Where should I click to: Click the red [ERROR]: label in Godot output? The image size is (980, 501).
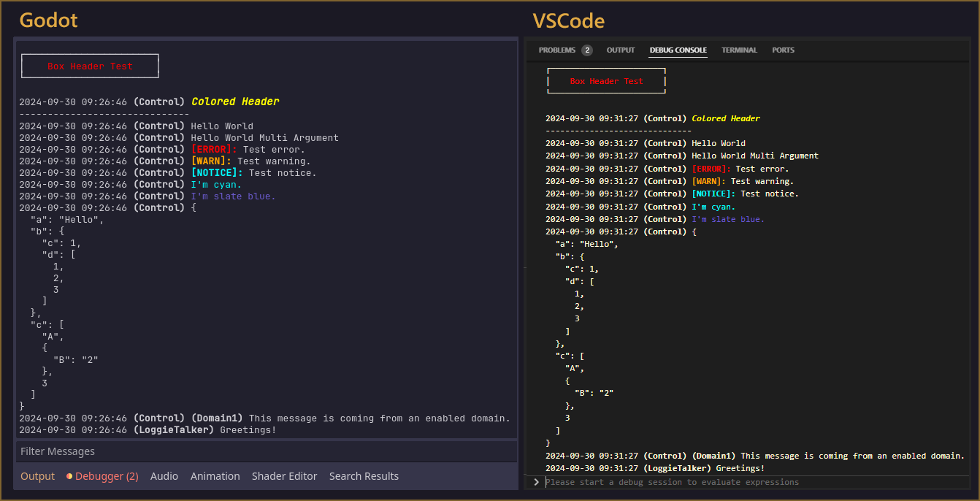tap(214, 150)
